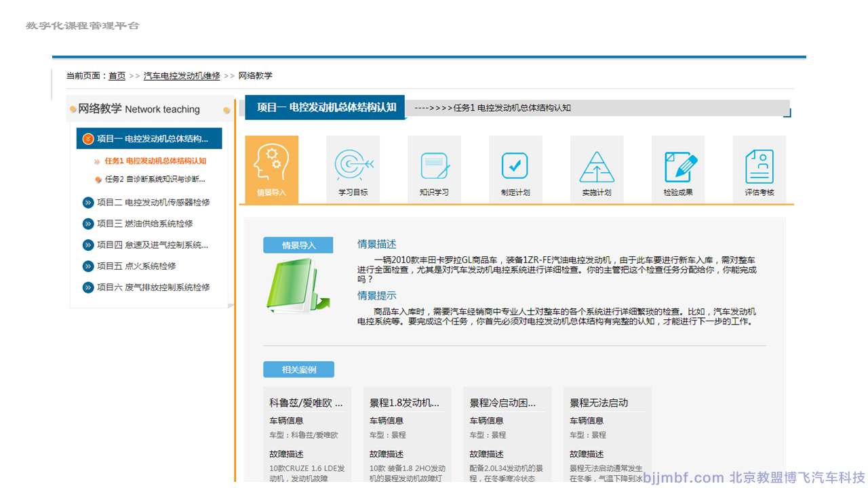Click the 相关案例 button
868x488 pixels.
click(x=298, y=369)
